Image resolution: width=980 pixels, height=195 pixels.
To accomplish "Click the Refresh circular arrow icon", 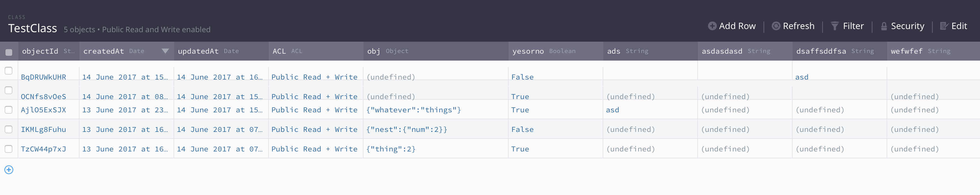I will (x=776, y=26).
